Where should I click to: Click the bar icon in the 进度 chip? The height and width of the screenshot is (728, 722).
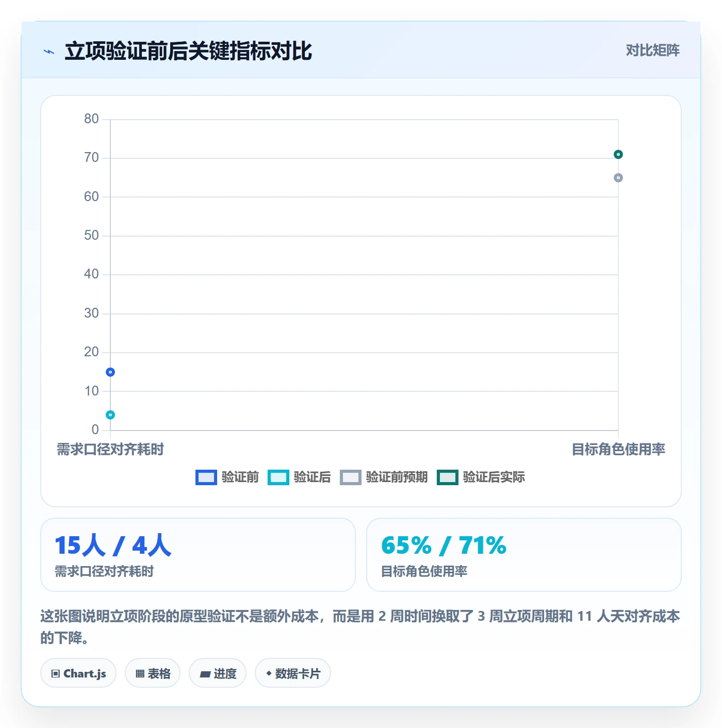tap(205, 674)
